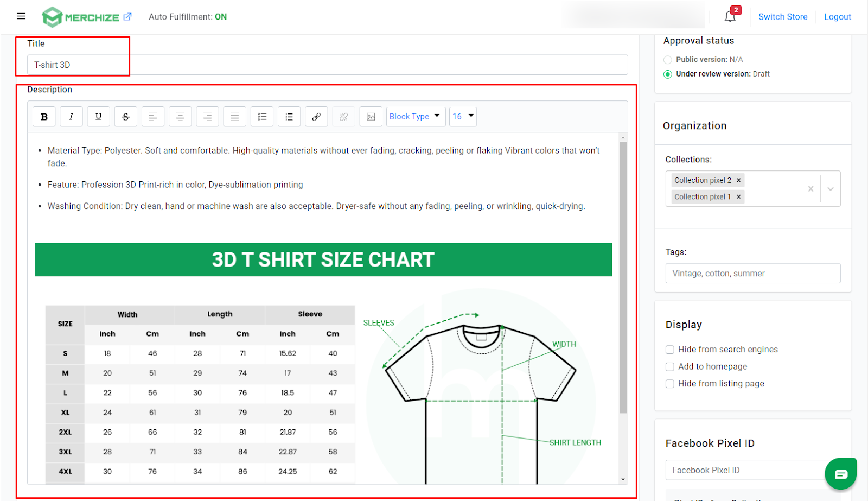Remove the Collection pixel 1 tag
The image size is (868, 501).
pyautogui.click(x=738, y=197)
